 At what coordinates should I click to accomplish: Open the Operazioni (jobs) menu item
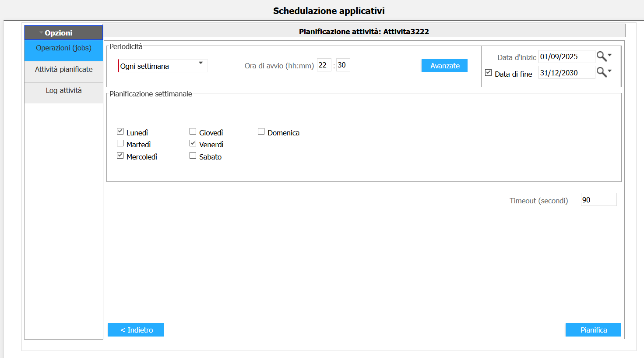(x=63, y=48)
